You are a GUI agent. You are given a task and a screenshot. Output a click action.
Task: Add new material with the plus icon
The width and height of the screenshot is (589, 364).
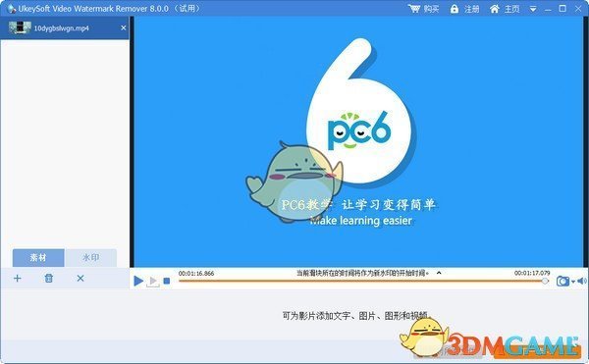[x=18, y=279]
